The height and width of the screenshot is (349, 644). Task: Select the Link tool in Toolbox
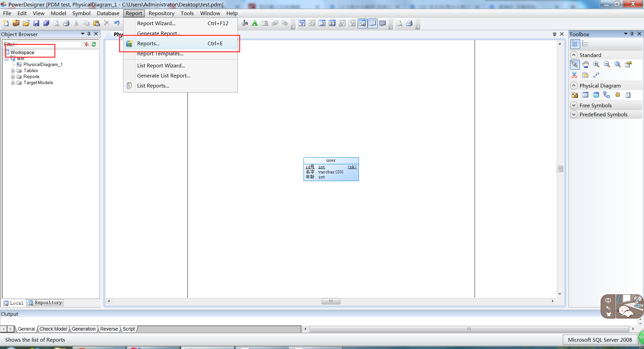point(596,75)
